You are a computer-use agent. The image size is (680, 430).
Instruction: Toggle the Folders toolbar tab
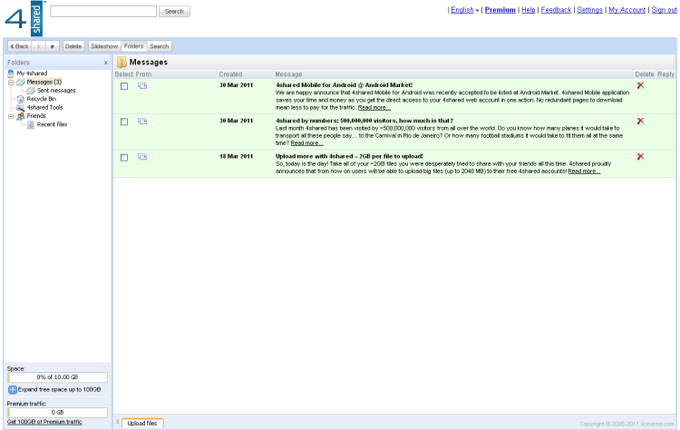[133, 46]
